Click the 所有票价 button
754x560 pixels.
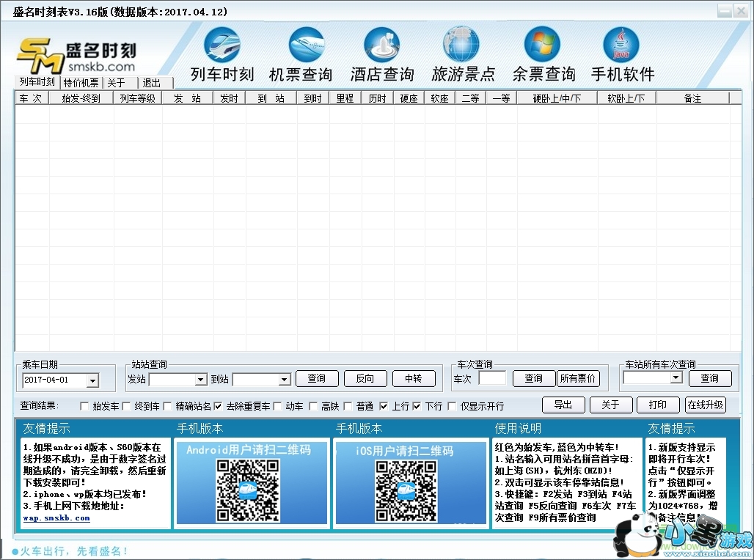tap(578, 378)
